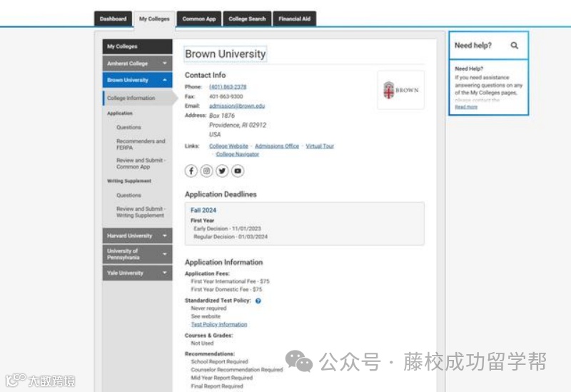Open Application Questions in sidebar
571x392 pixels.
tap(128, 127)
